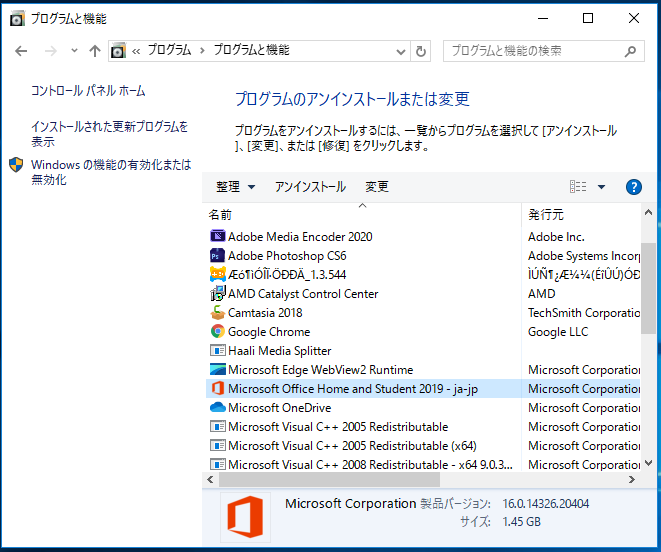The image size is (661, 552).
Task: Click the Visual C++ 2005 Redistributable icon
Action: click(x=218, y=426)
